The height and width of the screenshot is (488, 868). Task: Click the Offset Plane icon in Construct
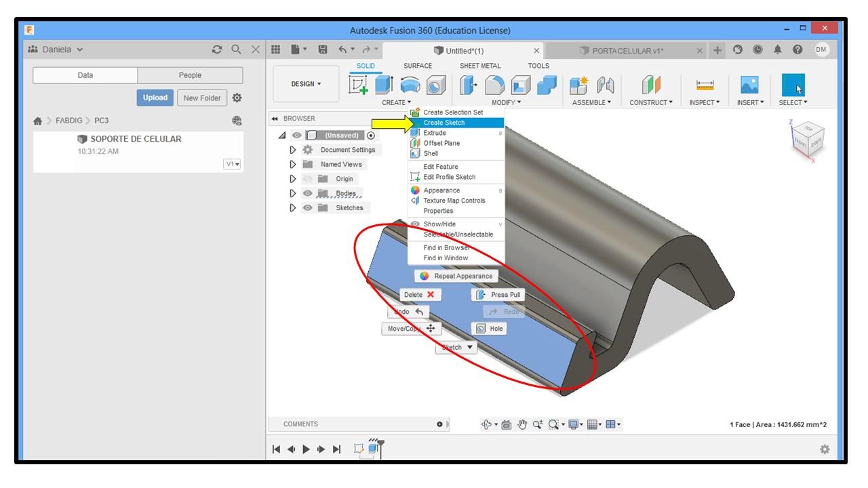point(651,85)
